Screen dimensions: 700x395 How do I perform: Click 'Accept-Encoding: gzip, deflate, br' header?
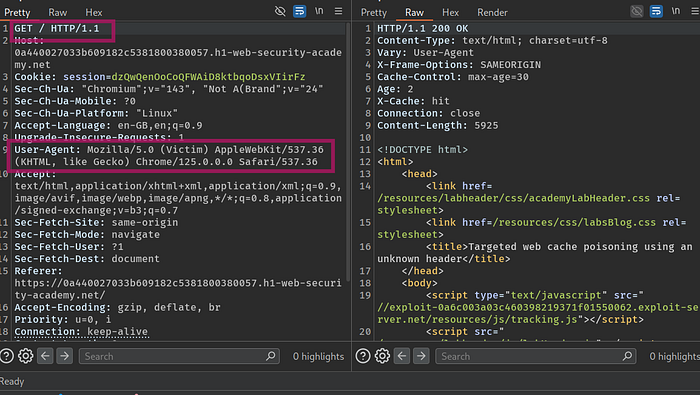coord(117,308)
